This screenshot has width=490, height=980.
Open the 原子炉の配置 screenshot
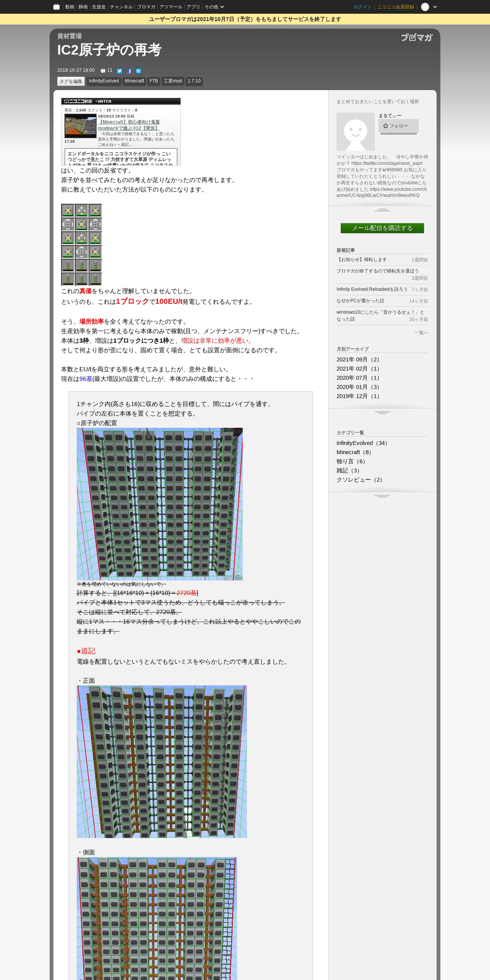(x=160, y=504)
